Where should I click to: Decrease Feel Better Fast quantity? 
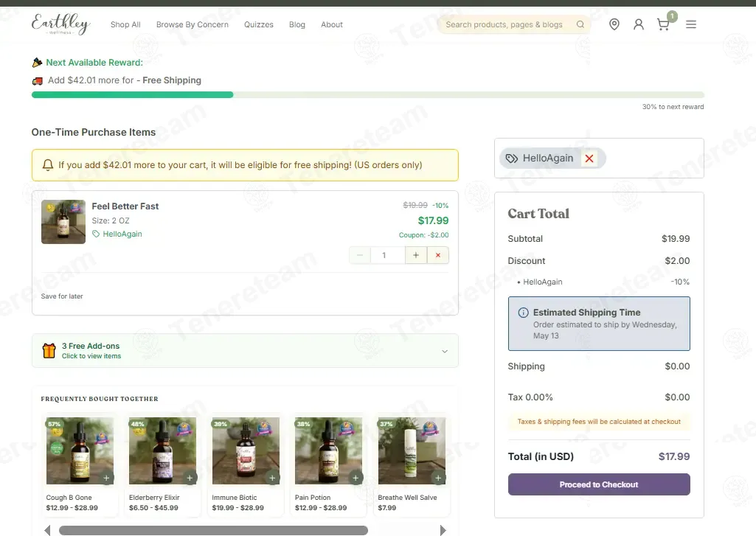[x=360, y=255]
